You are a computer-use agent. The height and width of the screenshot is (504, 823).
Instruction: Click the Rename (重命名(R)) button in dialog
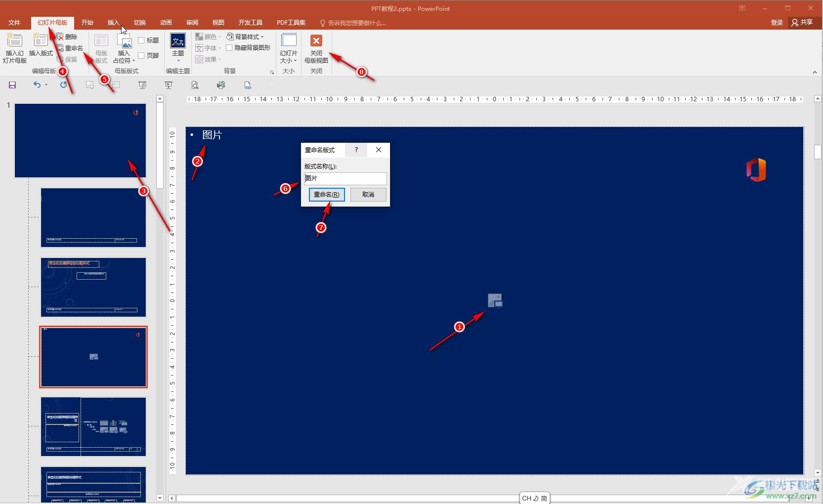(327, 195)
